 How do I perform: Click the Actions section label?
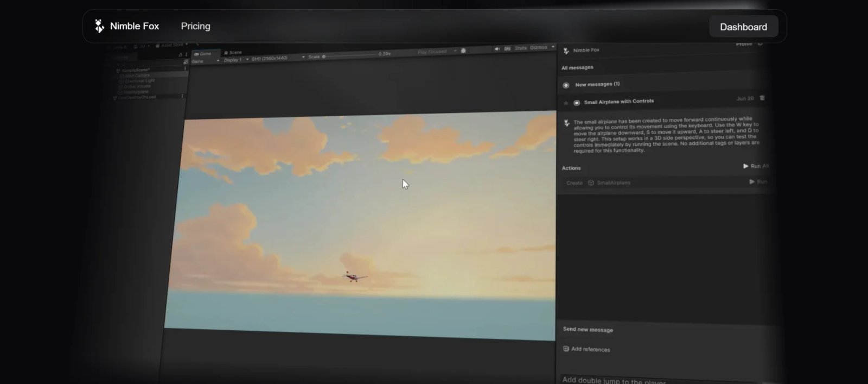point(571,168)
